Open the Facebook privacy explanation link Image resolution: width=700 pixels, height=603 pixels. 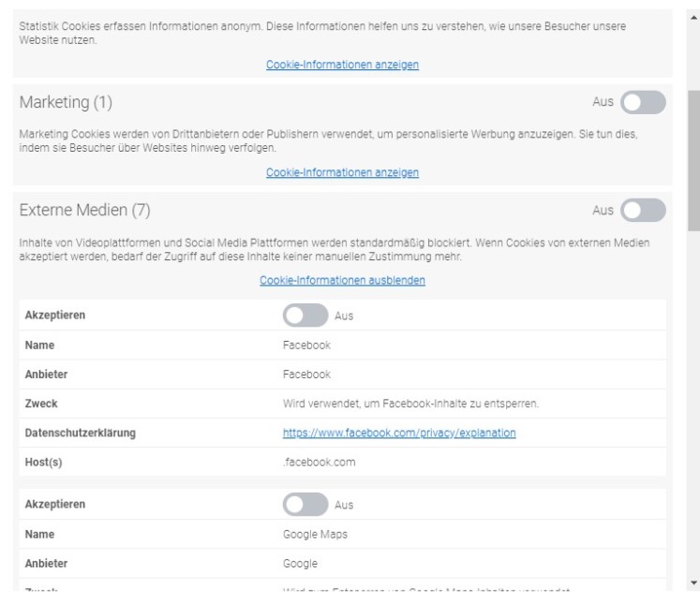[x=399, y=433]
